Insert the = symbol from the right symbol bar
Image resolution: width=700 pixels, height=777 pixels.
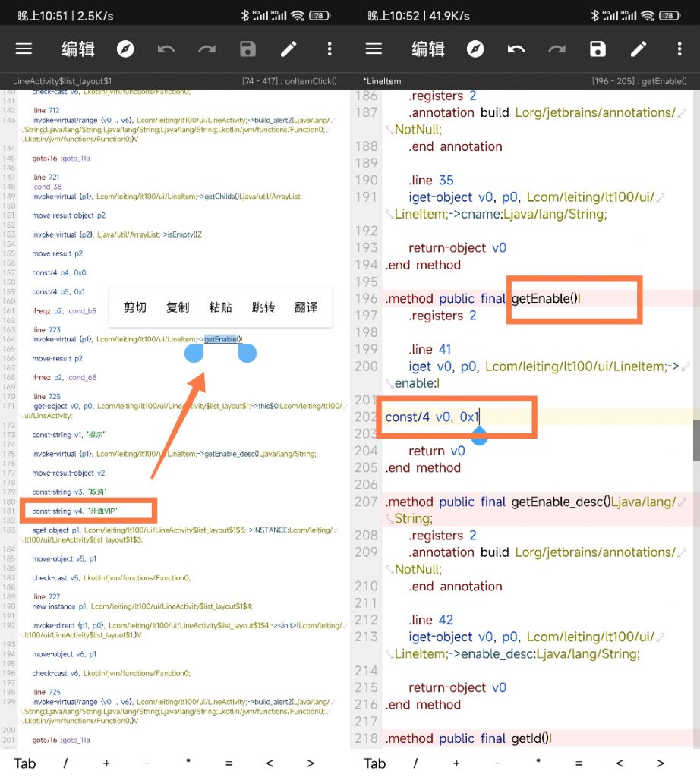579,763
